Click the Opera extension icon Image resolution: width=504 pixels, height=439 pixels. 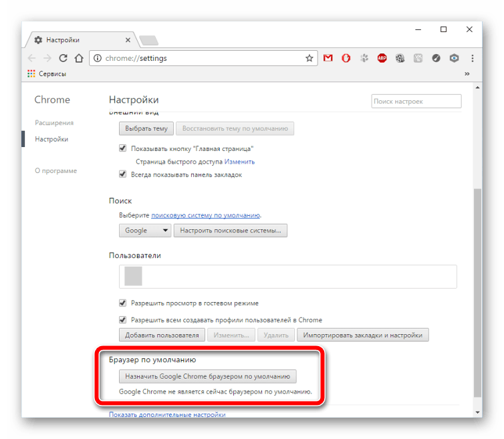click(346, 58)
